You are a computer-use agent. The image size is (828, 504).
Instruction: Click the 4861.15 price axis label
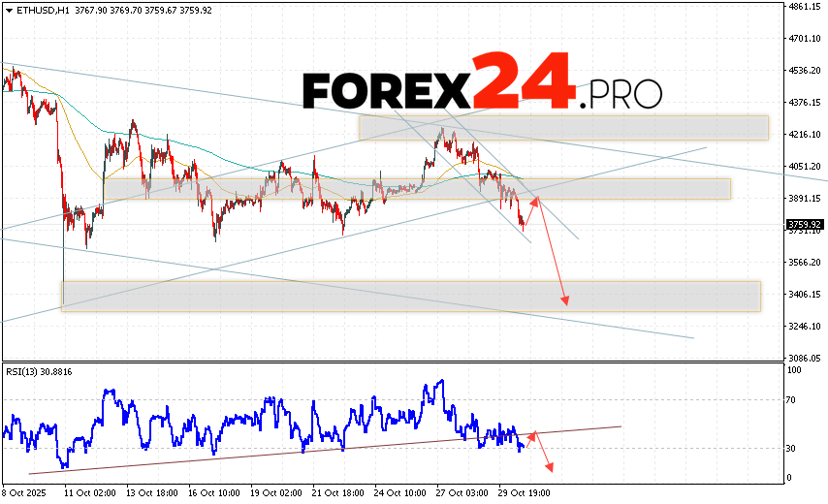(805, 7)
